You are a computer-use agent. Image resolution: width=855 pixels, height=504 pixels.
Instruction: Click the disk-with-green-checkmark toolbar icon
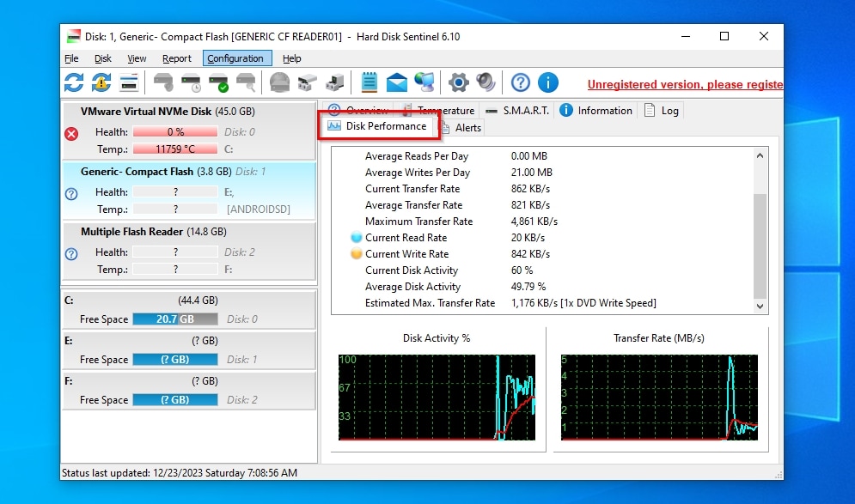(x=218, y=82)
